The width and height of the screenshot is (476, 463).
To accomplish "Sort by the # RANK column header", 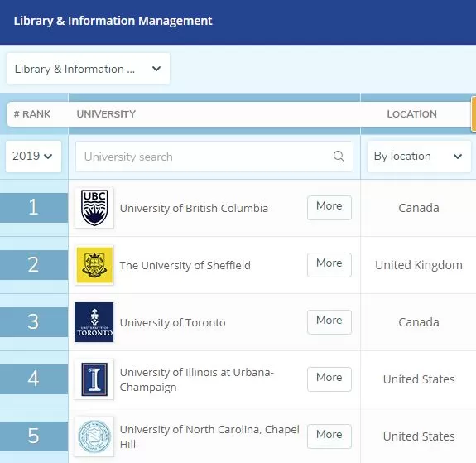I will point(32,114).
